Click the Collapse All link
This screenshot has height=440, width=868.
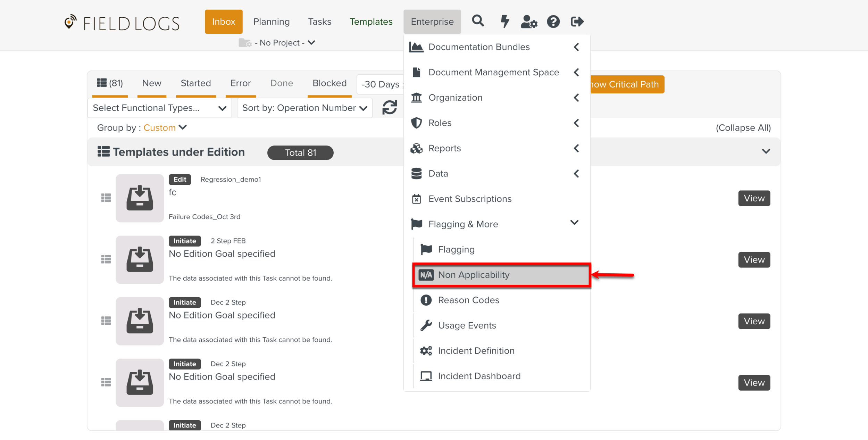[x=743, y=128]
